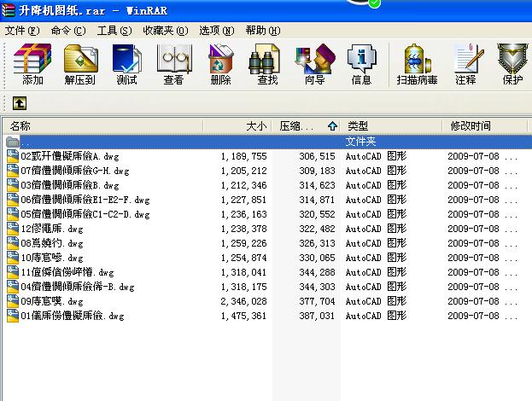Select the parent folder '..' icon
The image size is (532, 401).
[13, 142]
